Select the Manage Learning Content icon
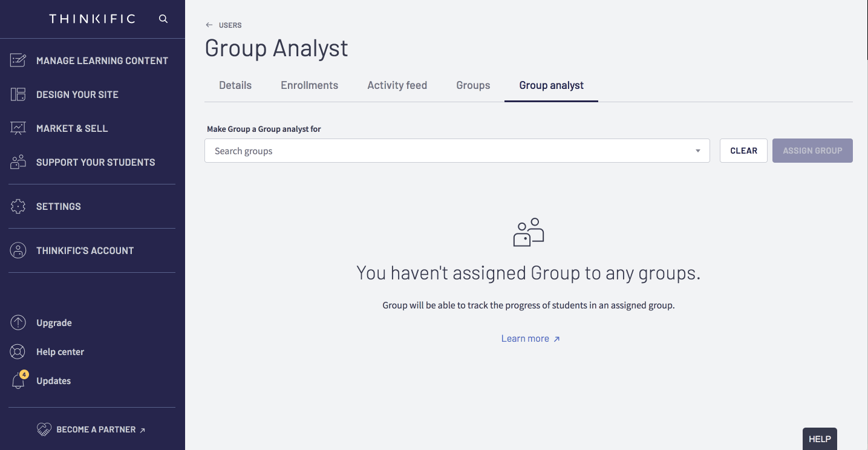Image resolution: width=868 pixels, height=450 pixels. click(x=18, y=60)
